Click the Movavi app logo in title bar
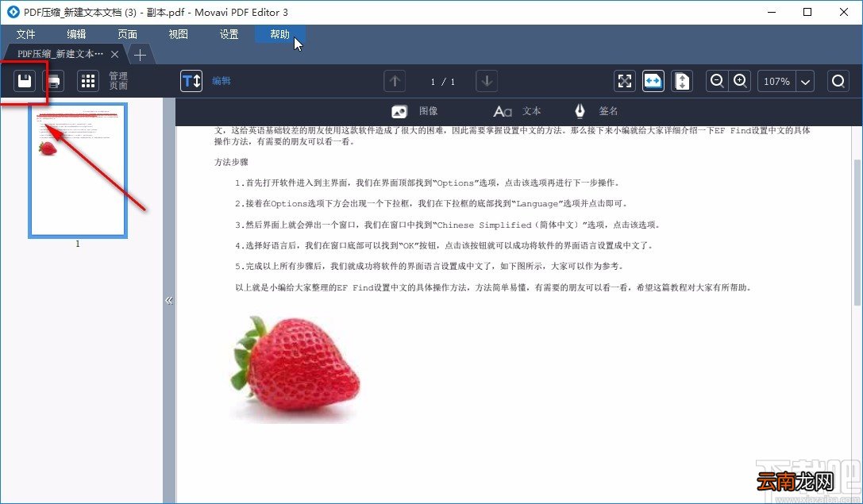This screenshot has height=504, width=863. [12, 12]
